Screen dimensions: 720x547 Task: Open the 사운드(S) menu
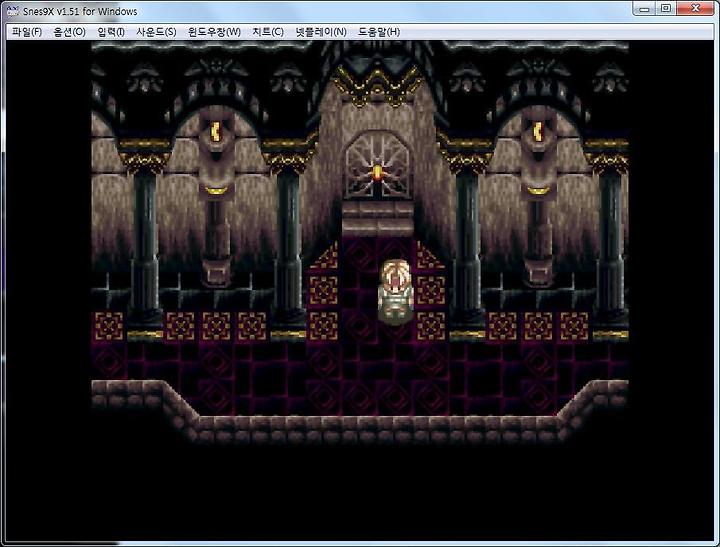point(156,32)
